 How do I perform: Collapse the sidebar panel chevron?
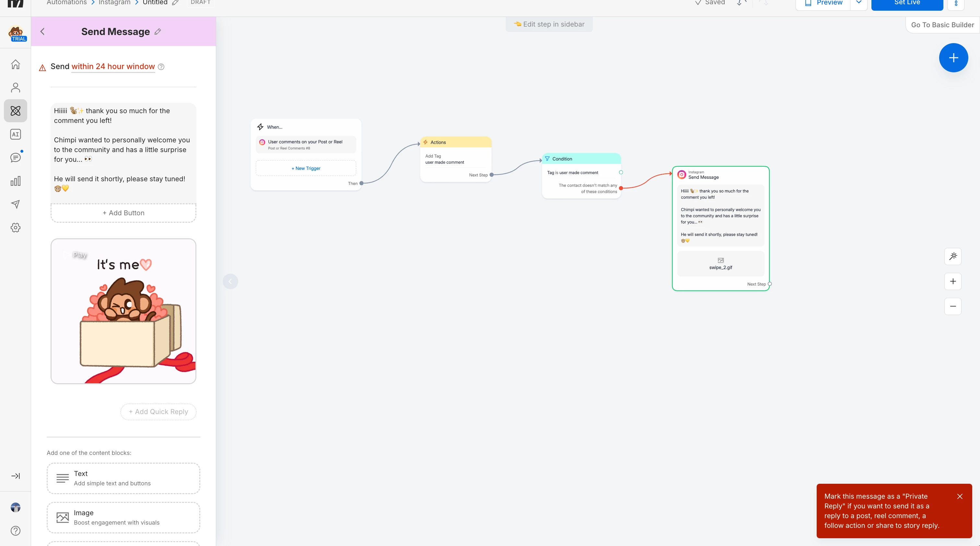(x=230, y=281)
